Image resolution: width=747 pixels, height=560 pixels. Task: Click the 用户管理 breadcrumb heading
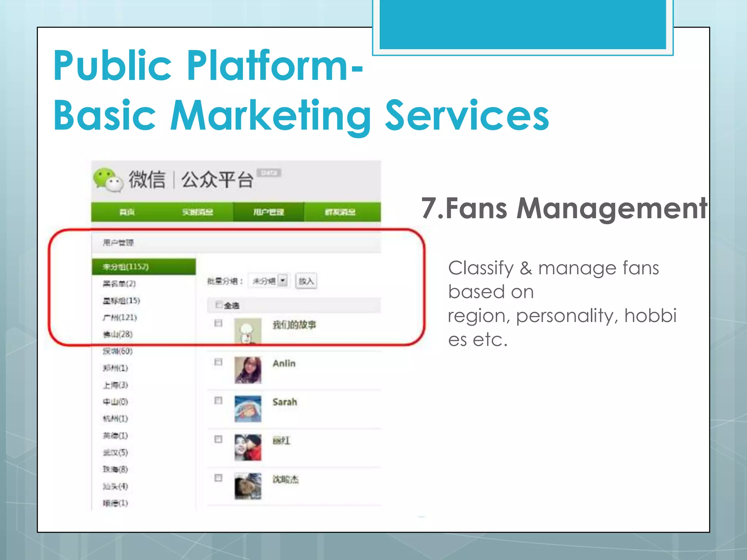118,242
